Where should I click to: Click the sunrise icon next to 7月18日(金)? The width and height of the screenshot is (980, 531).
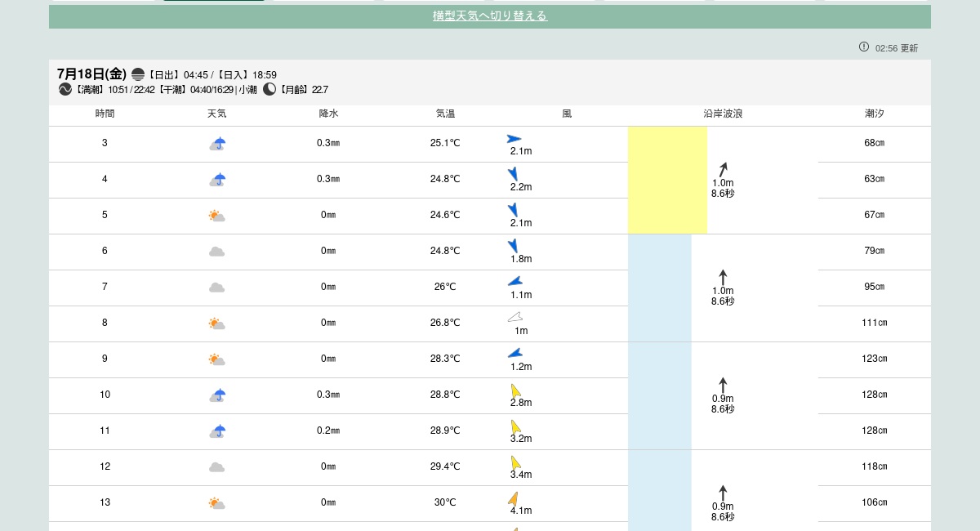(x=138, y=74)
